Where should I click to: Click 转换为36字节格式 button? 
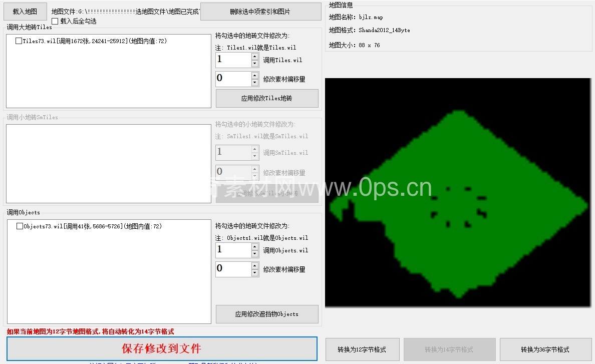tap(545, 349)
